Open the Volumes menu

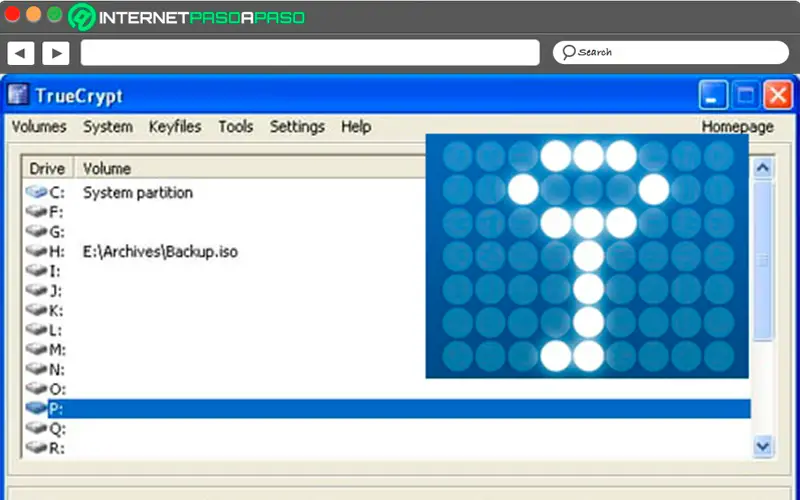click(x=39, y=127)
